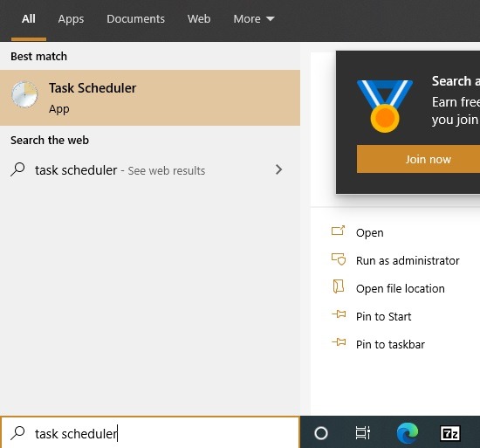
Task: Launch Microsoft Edge from the taskbar
Action: pyautogui.click(x=408, y=433)
